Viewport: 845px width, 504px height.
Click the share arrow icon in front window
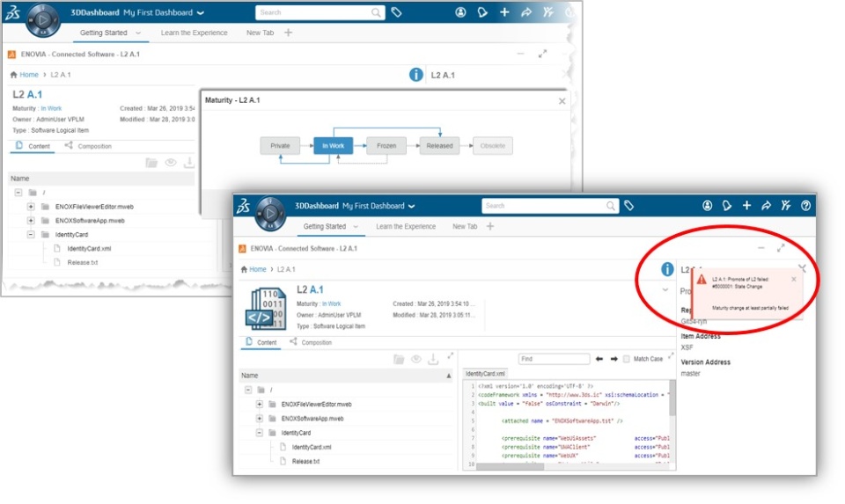[766, 205]
